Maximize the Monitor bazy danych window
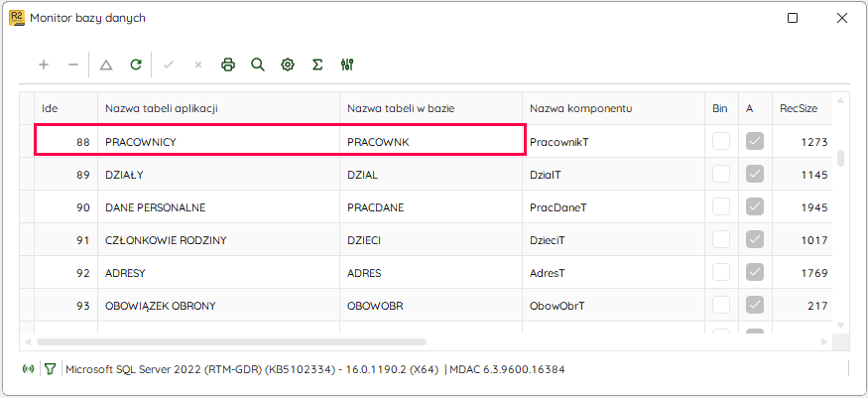Image resolution: width=868 pixels, height=398 pixels. click(x=793, y=18)
